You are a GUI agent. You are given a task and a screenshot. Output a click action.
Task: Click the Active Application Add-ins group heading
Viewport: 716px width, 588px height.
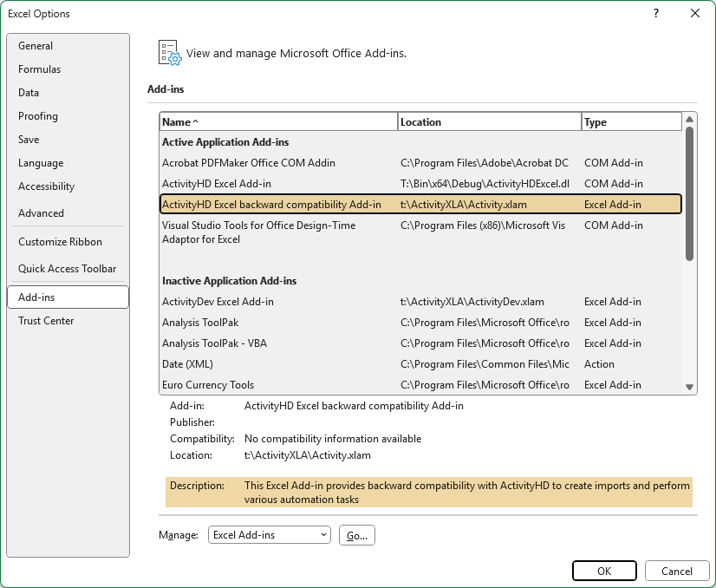point(225,142)
